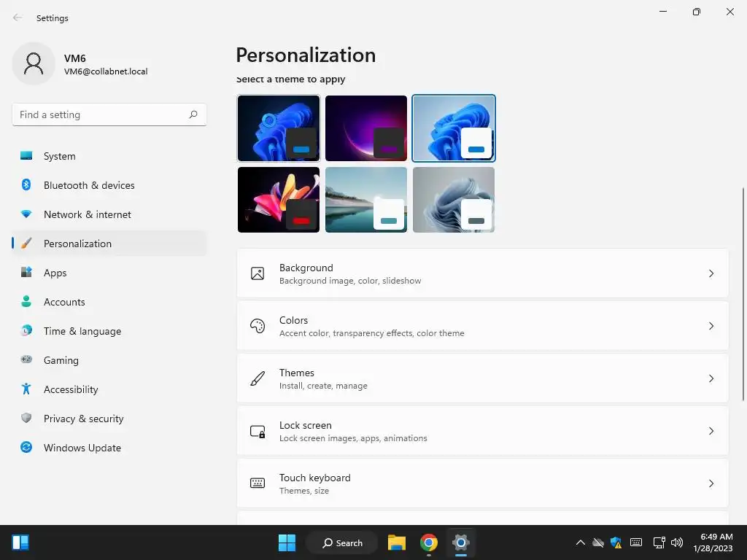
Task: Click the Windows Update sync icon
Action: pos(26,447)
